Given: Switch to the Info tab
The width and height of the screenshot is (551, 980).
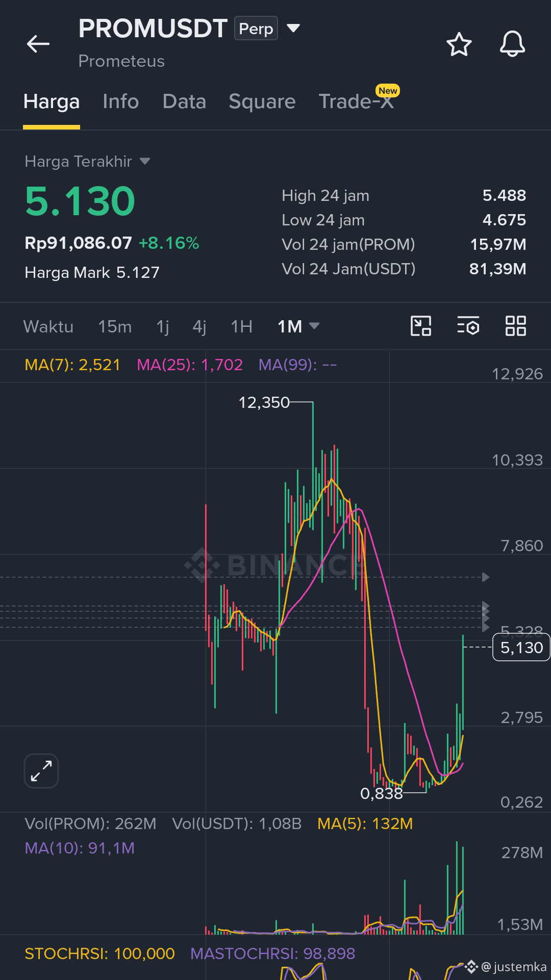Looking at the screenshot, I should click(x=120, y=101).
